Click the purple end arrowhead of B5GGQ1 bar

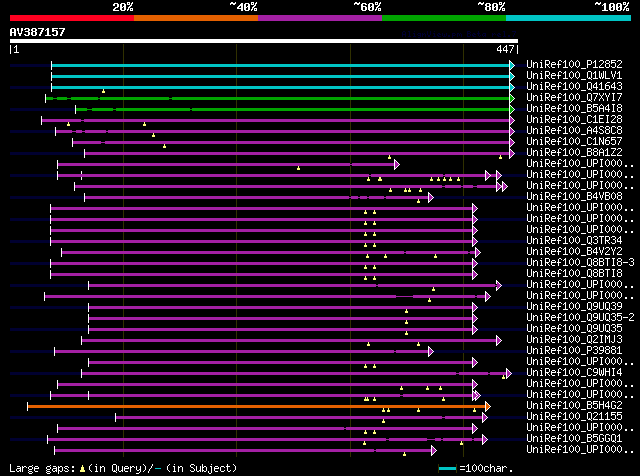[484, 440]
